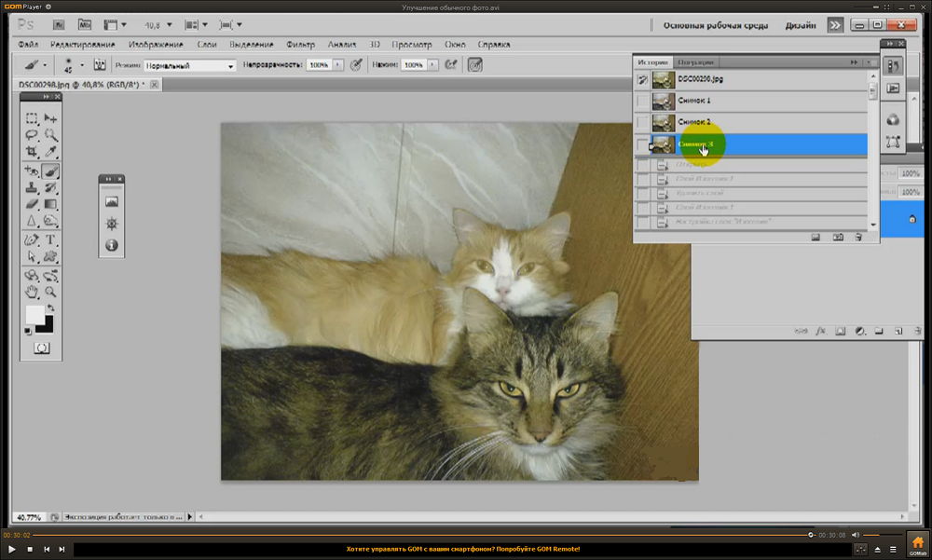This screenshot has width=932, height=560.
Task: Open the Фильтр menu
Action: 300,45
